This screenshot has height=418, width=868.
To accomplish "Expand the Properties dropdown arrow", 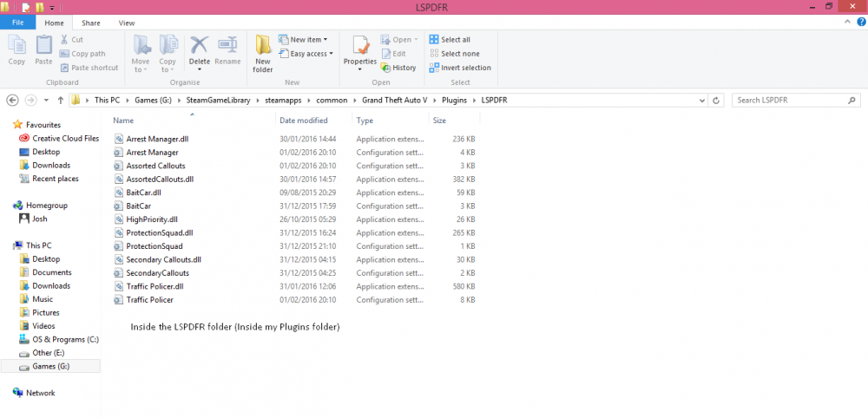I will coord(360,69).
